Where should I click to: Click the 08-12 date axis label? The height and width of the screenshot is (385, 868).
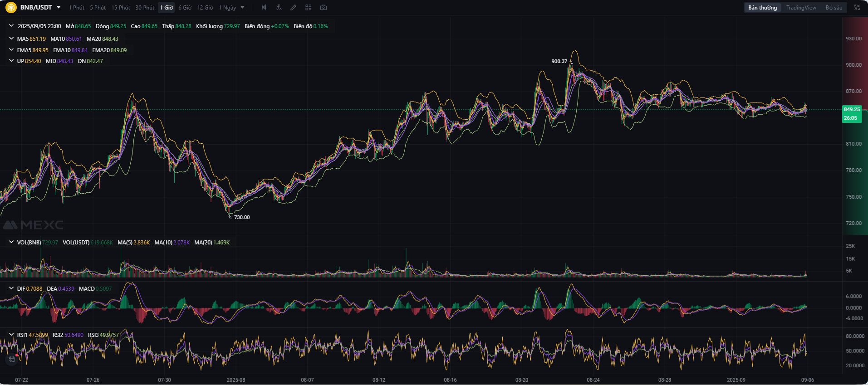coord(379,380)
